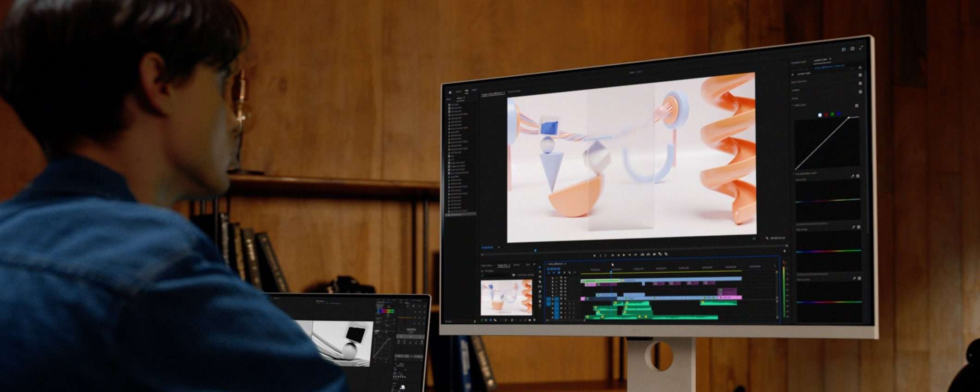
Task: Switch to the Edit workspace tab
Action: (x=466, y=91)
